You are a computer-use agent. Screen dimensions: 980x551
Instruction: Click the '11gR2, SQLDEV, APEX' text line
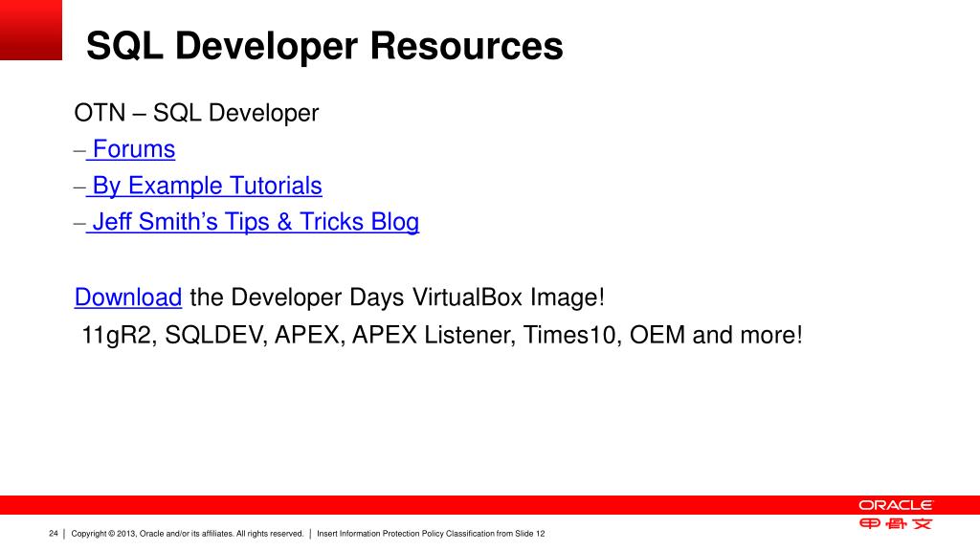point(442,335)
